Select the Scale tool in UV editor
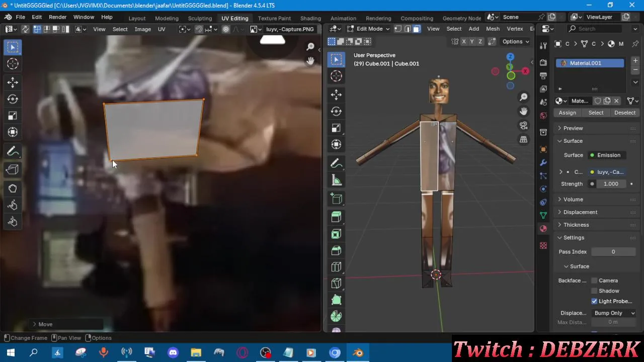 click(13, 116)
